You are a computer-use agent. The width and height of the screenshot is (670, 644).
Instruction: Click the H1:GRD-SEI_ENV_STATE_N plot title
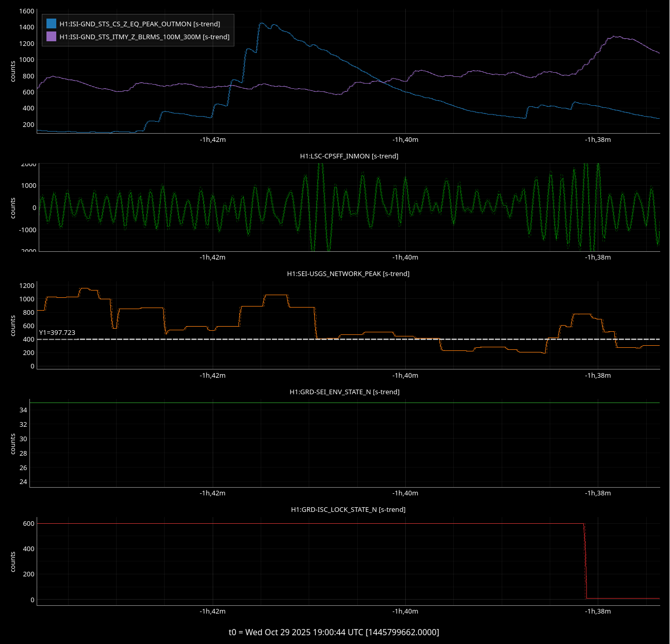click(x=344, y=392)
